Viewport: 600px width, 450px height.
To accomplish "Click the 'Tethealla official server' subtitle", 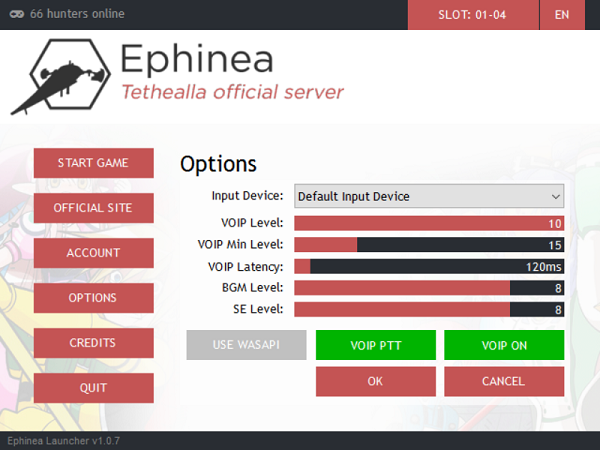I will pos(233,92).
